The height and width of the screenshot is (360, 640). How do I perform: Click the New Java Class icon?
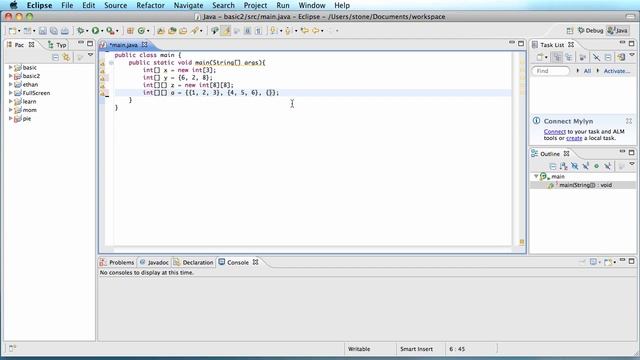coord(141,31)
